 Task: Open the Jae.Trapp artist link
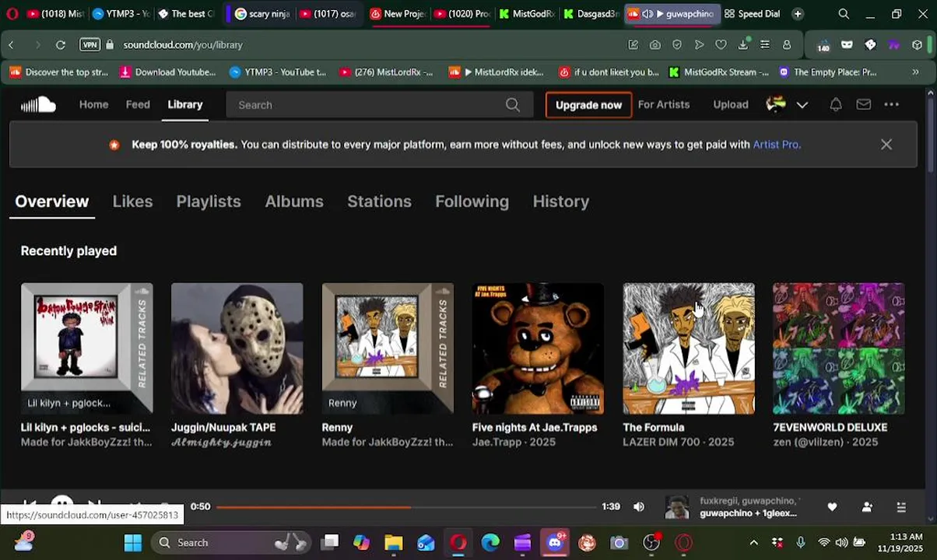[497, 442]
